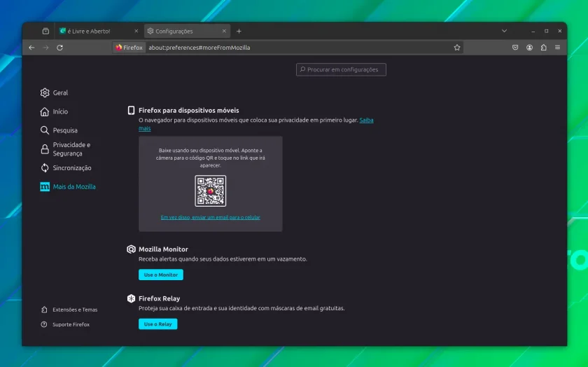Open Suporte Firefox link
The width and height of the screenshot is (588, 367).
coord(65,324)
